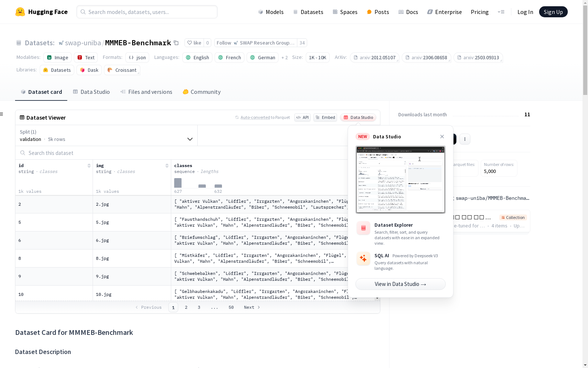Select the Dask library tag

pyautogui.click(x=89, y=70)
